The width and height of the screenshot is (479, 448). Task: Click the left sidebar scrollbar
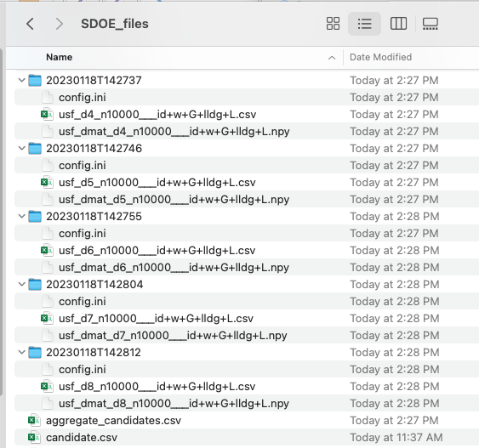(1, 223)
